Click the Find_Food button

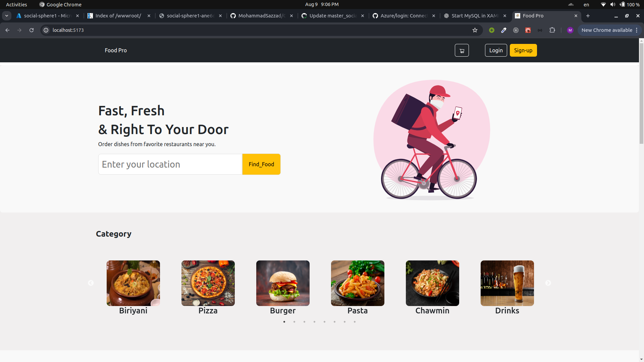[261, 164]
